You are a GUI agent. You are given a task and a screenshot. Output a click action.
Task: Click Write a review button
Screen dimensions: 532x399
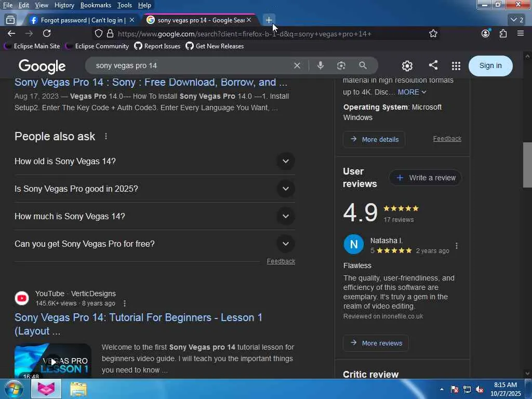click(x=425, y=178)
